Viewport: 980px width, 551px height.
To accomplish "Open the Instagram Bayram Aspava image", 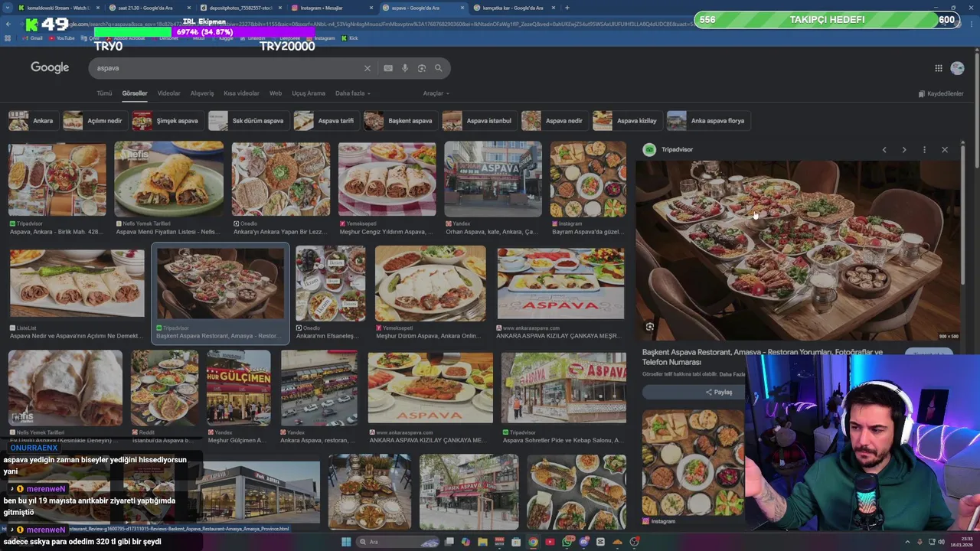I will coord(588,179).
